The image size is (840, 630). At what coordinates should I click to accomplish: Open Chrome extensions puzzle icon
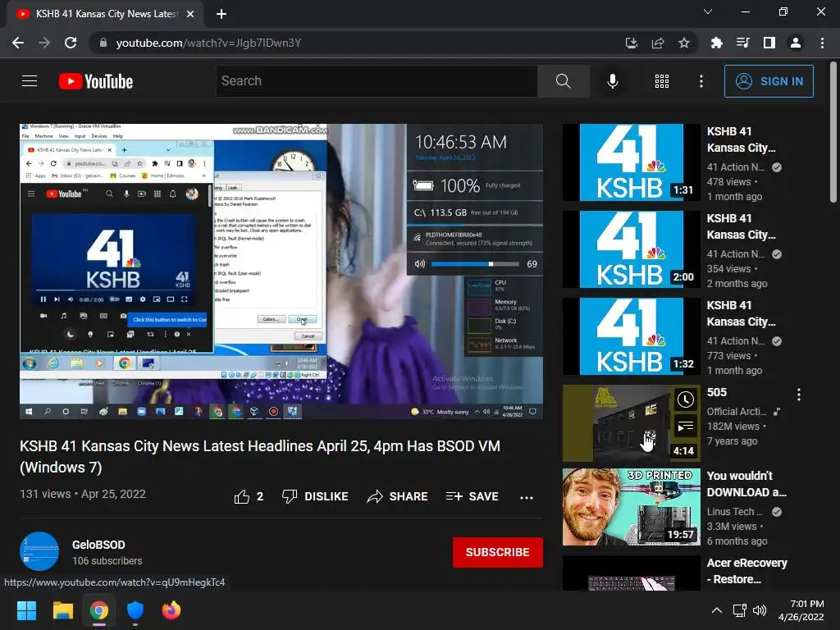(x=716, y=43)
